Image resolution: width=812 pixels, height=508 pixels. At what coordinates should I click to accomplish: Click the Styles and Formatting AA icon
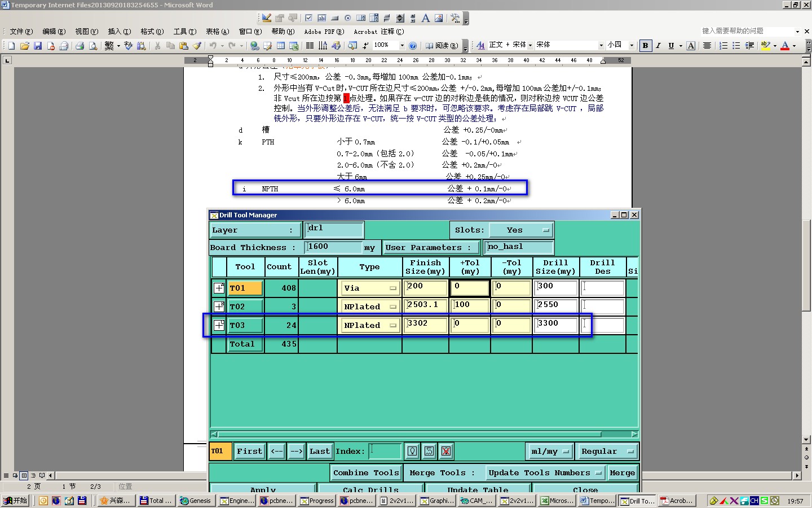[480, 46]
